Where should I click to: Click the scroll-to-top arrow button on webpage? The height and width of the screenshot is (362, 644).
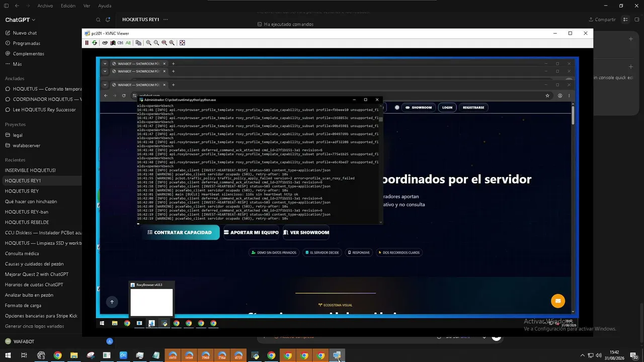(112, 302)
